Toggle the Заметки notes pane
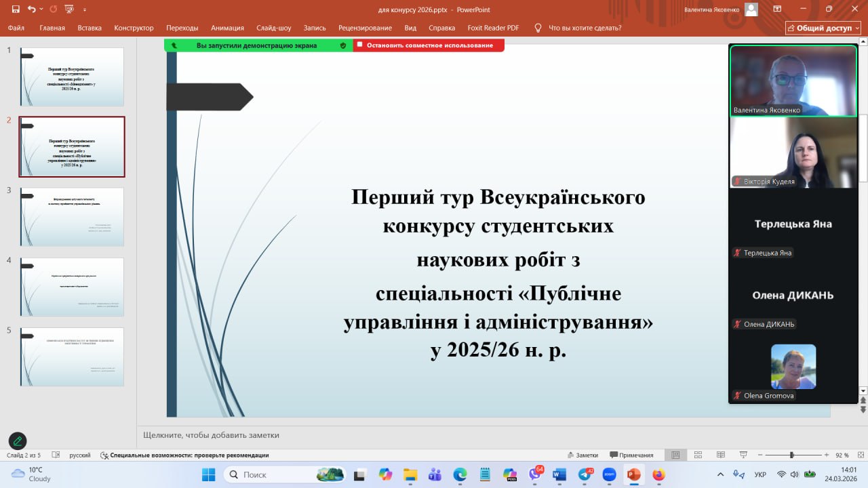The image size is (868, 488). [x=583, y=455]
